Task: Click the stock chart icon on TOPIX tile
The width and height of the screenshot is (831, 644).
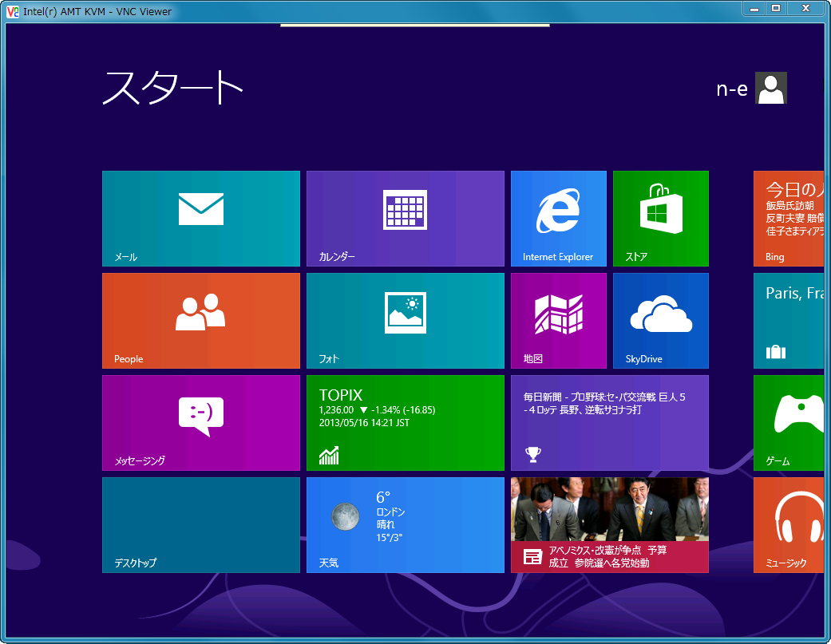Action: [329, 456]
